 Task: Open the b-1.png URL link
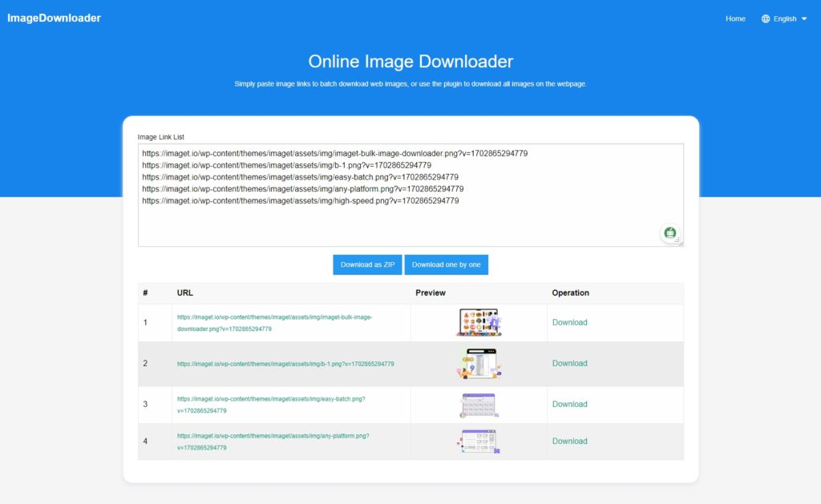(x=284, y=363)
